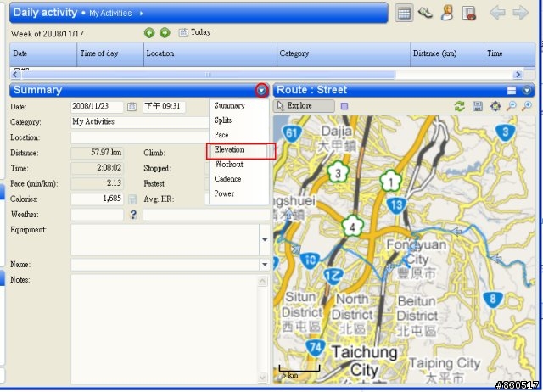Go to previous week green arrow

pos(149,32)
